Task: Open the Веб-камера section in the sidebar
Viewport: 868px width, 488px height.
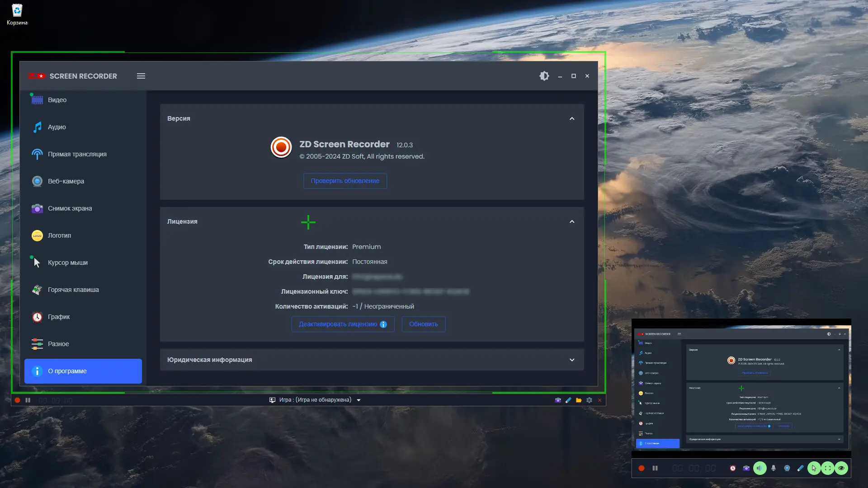Action: pos(66,181)
